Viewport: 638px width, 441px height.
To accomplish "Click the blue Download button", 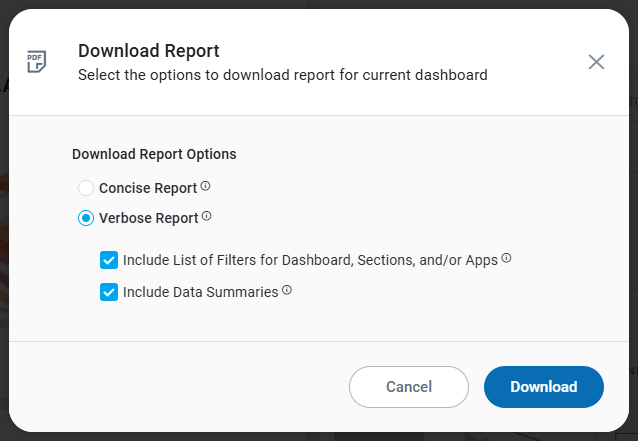I will [543, 387].
